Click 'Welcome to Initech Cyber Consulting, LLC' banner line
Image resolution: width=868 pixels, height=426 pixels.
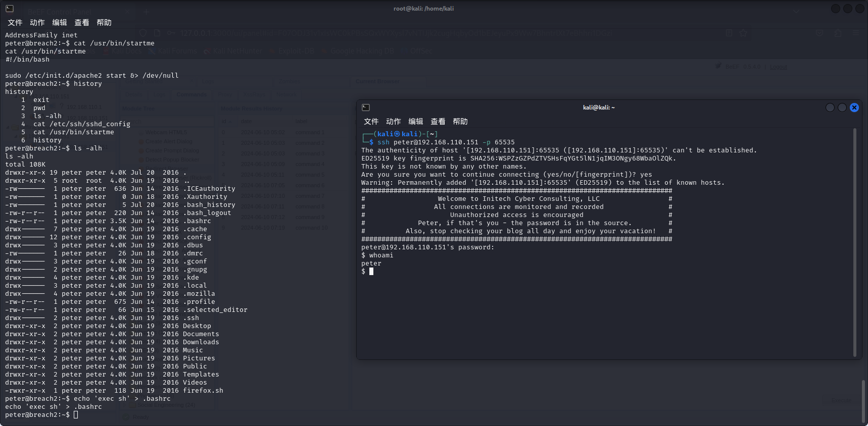(519, 199)
